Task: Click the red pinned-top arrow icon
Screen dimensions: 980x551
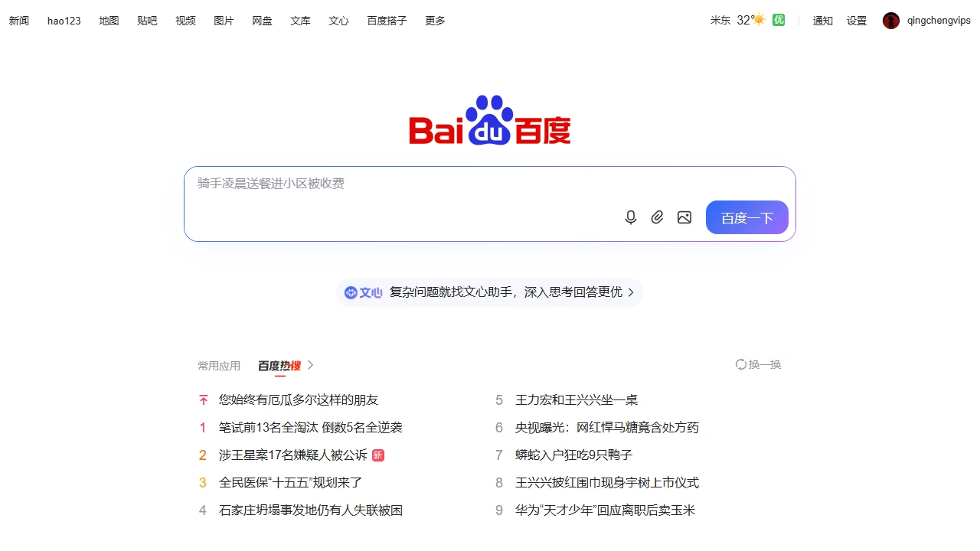Action: pyautogui.click(x=203, y=399)
